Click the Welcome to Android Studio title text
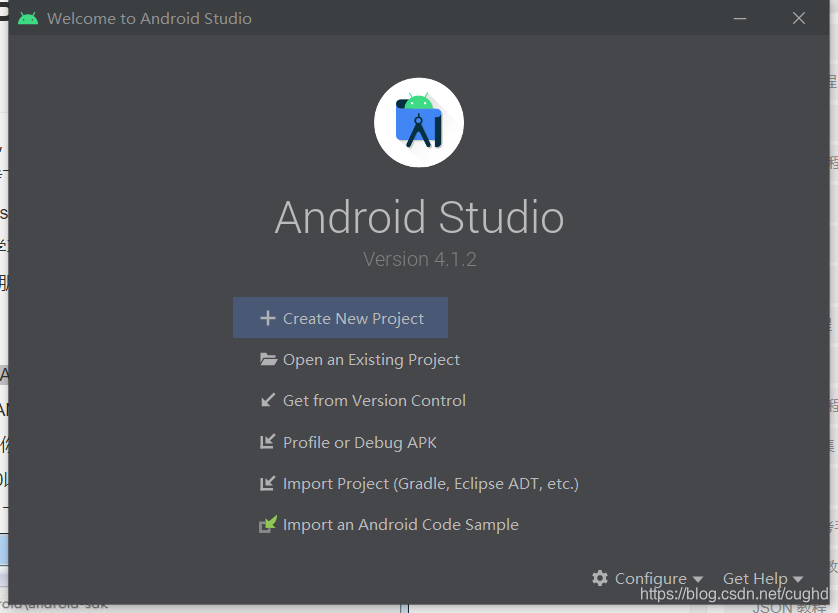Image resolution: width=838 pixels, height=613 pixels. 149,19
